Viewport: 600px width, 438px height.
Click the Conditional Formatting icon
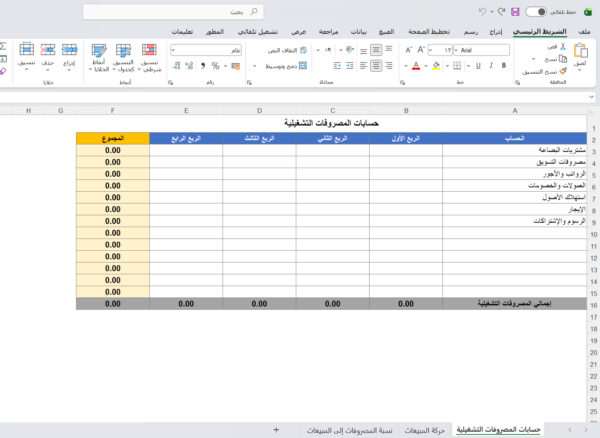(148, 49)
